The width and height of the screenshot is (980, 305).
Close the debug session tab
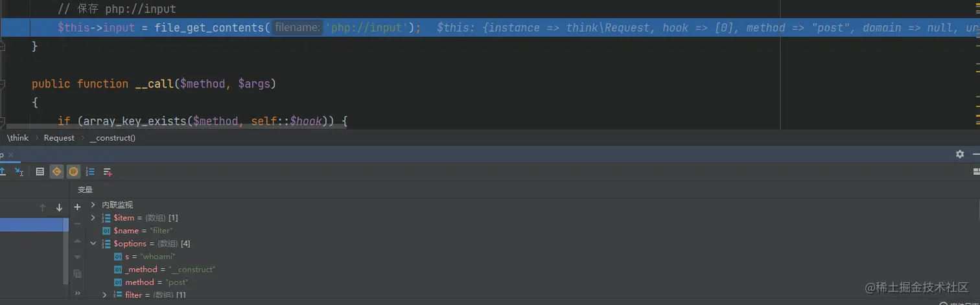click(10, 155)
